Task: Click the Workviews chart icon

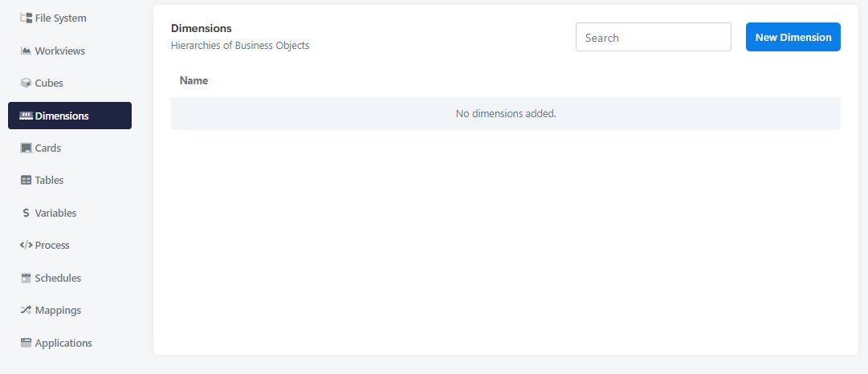Action: pos(26,51)
